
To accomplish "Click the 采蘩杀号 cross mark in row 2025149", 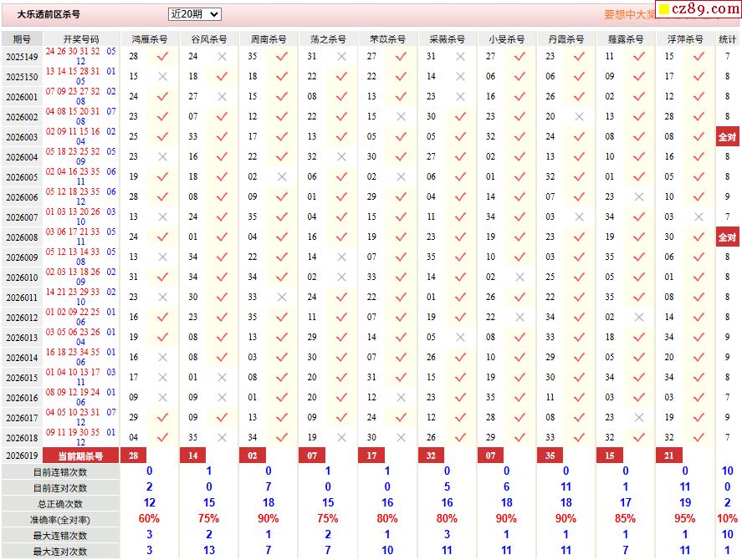I will [460, 57].
